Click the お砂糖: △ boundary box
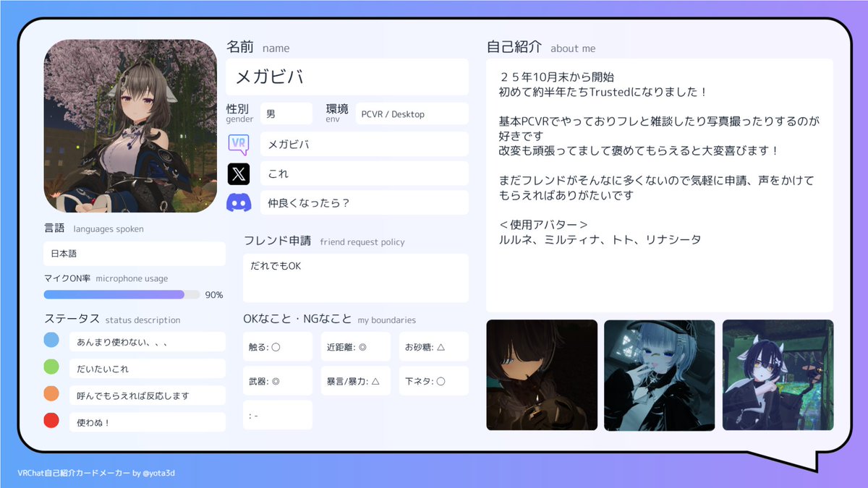Viewport: 868px width, 488px height. pos(434,346)
